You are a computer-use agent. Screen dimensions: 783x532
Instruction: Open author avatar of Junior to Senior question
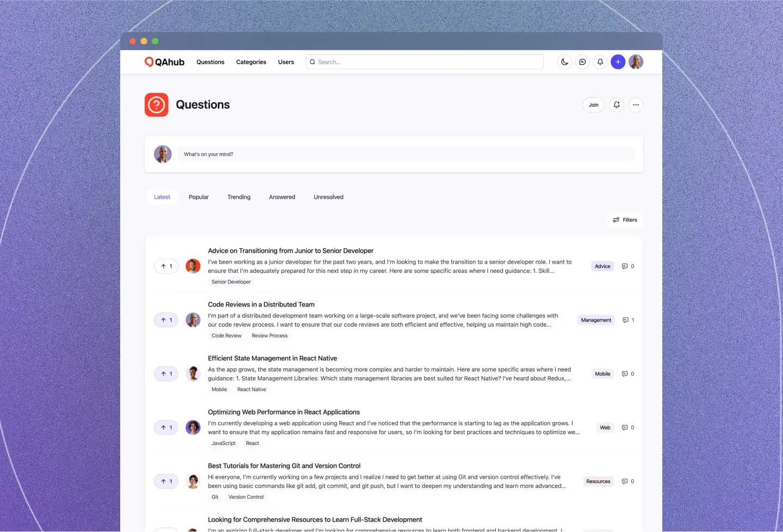193,266
